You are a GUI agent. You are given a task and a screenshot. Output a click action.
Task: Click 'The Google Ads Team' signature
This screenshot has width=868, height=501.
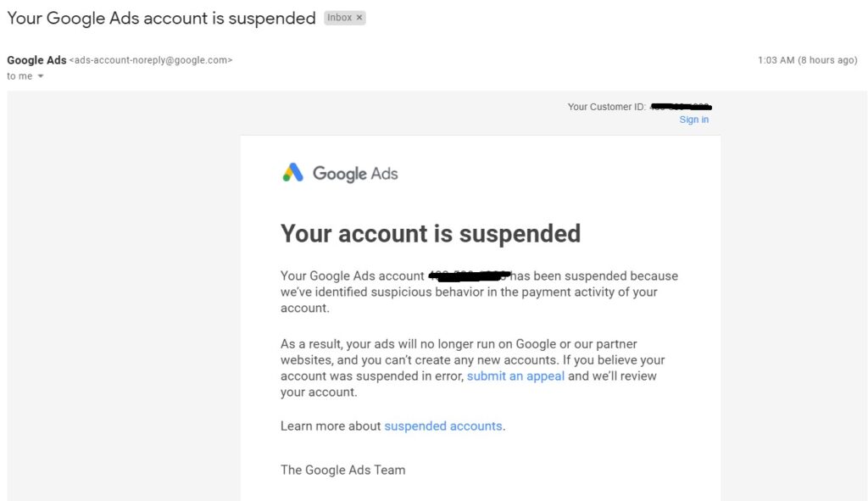[x=342, y=470]
